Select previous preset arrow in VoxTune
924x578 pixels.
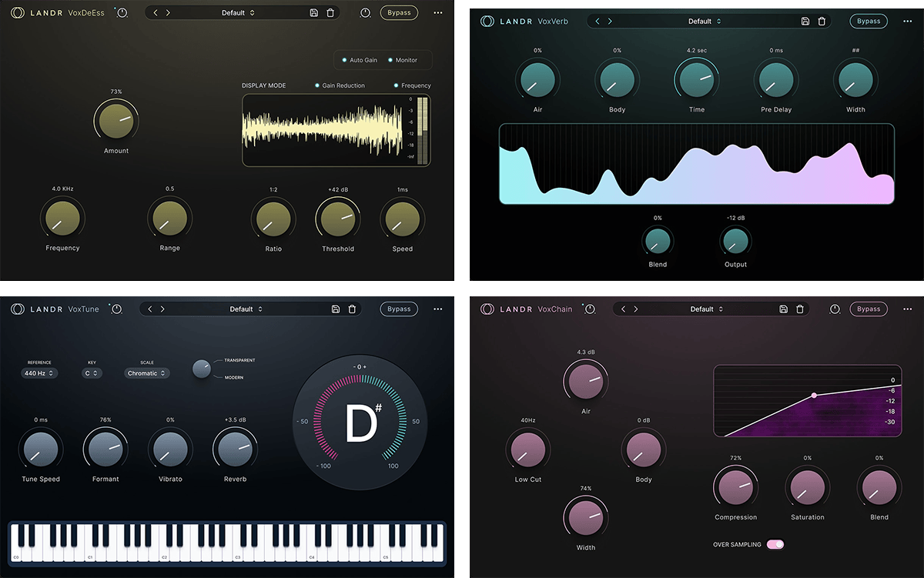pyautogui.click(x=150, y=309)
